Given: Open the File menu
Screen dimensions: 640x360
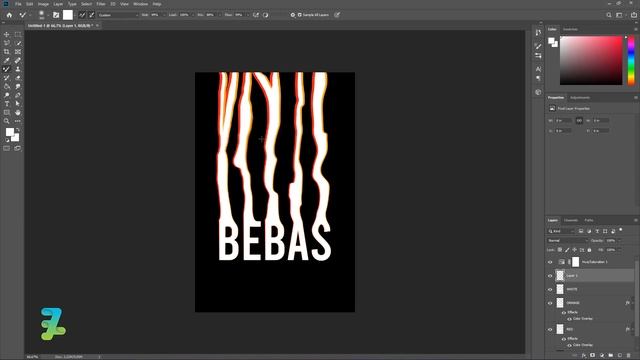Looking at the screenshot, I should coord(18,4).
